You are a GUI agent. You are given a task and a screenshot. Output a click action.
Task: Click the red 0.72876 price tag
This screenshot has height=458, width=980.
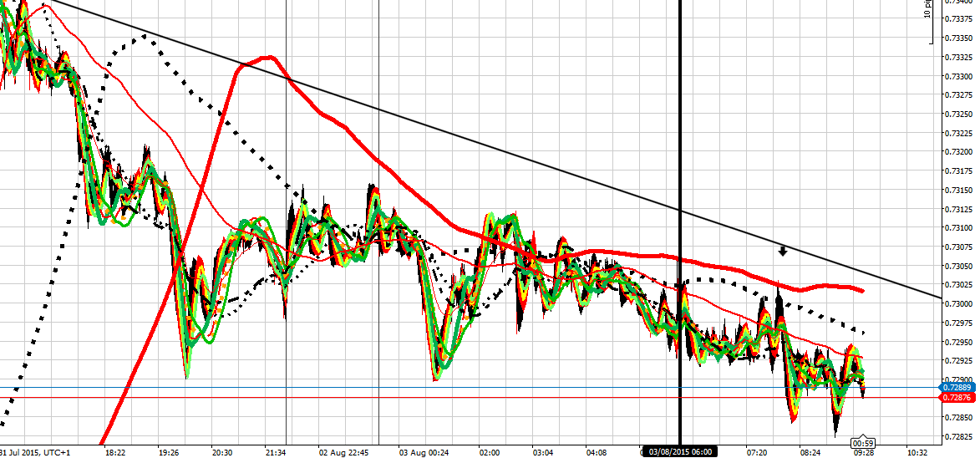tap(956, 398)
